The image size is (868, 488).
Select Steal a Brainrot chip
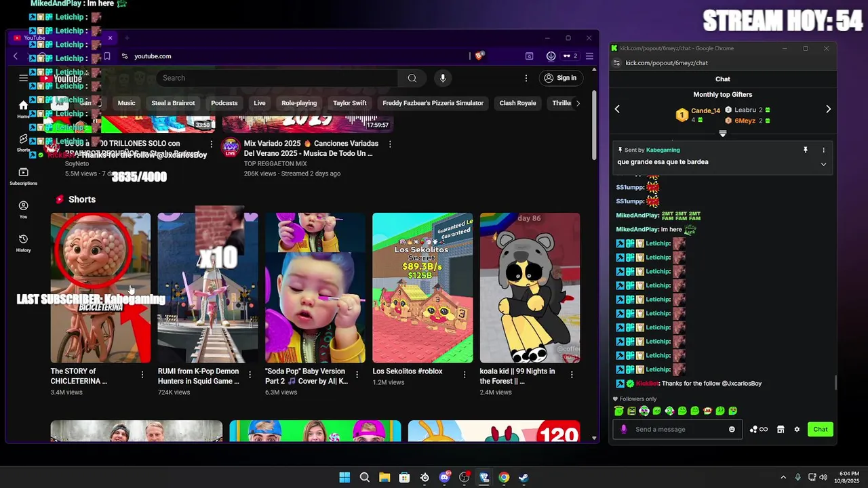pyautogui.click(x=173, y=103)
